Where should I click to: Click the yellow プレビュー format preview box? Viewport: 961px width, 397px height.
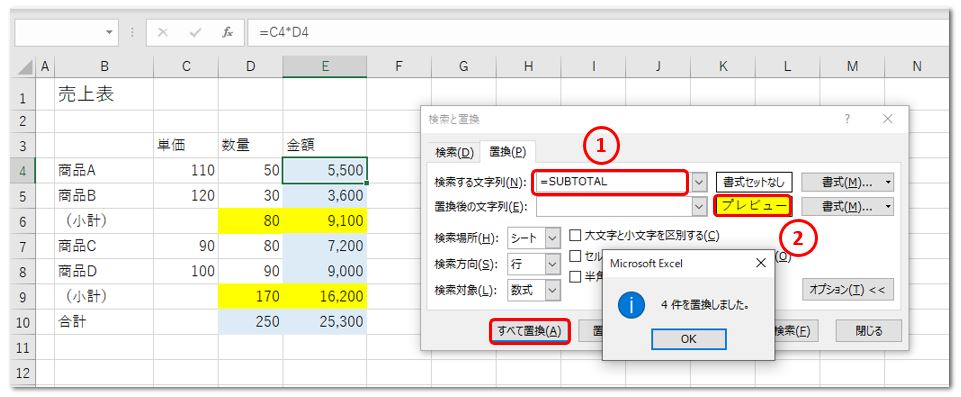754,206
